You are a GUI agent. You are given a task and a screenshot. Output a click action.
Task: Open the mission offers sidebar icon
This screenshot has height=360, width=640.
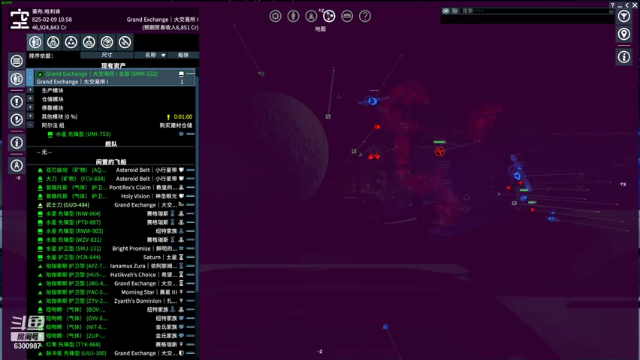pos(16,102)
